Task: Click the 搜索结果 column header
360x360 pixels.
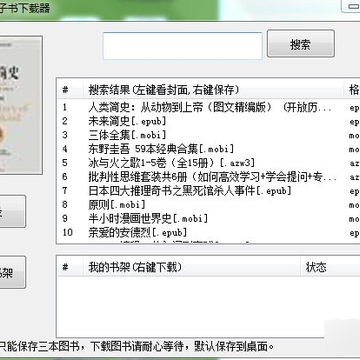Action: click(x=213, y=89)
